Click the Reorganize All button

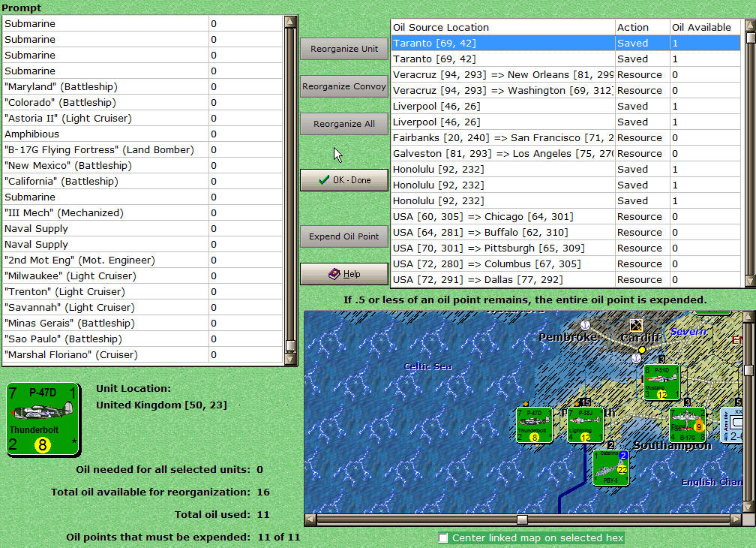(343, 124)
